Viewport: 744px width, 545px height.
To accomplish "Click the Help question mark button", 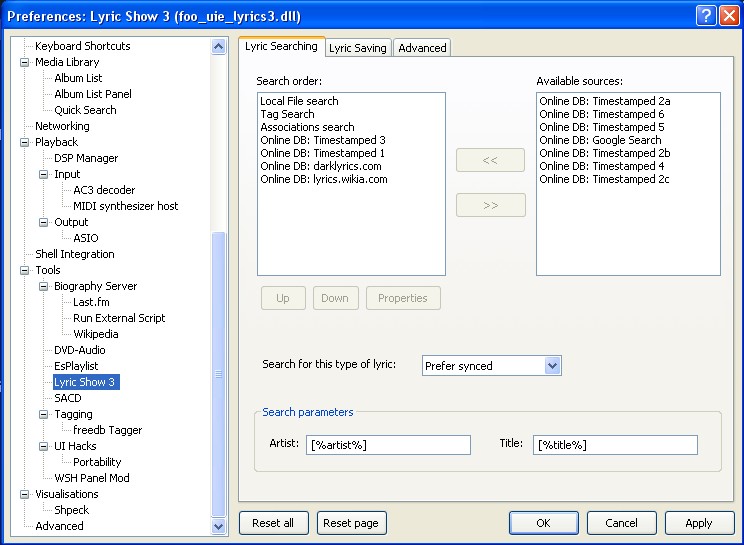I will tap(705, 16).
